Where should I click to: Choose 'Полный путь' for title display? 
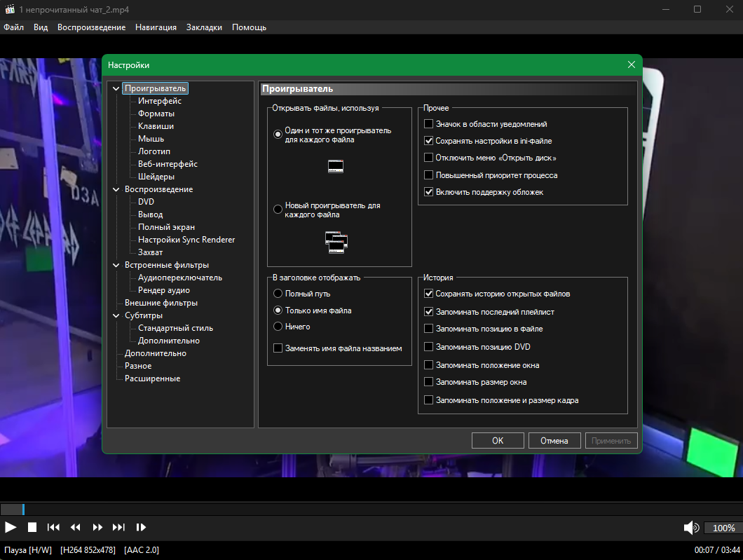click(278, 294)
